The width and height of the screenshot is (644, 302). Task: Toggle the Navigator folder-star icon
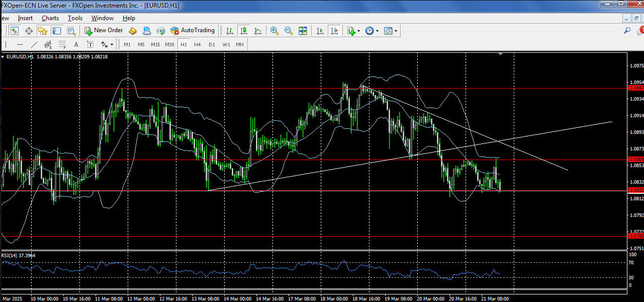click(x=43, y=31)
